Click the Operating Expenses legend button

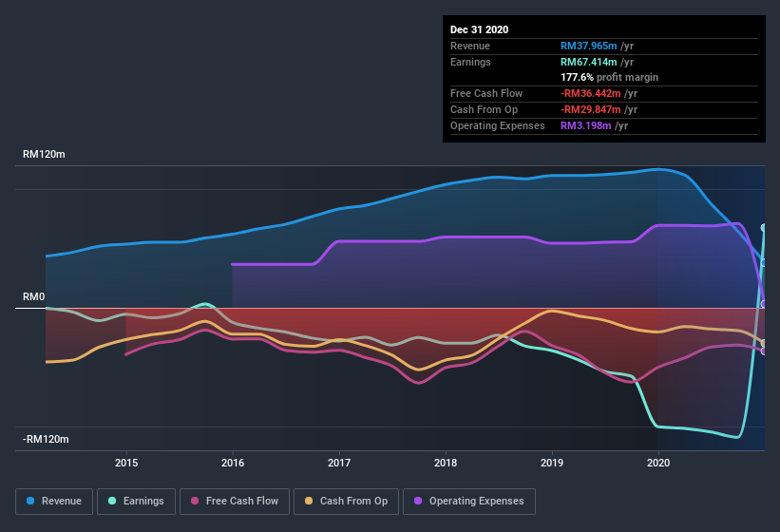point(469,501)
